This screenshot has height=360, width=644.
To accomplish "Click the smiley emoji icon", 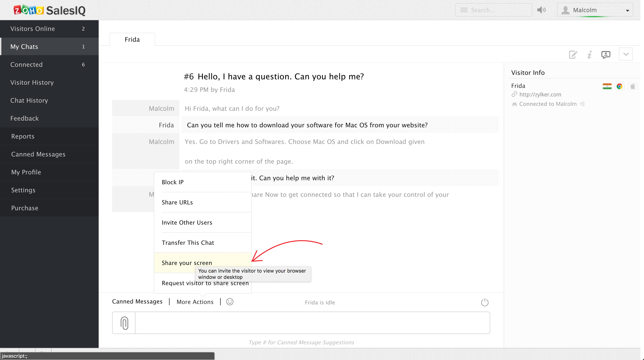I will click(230, 302).
